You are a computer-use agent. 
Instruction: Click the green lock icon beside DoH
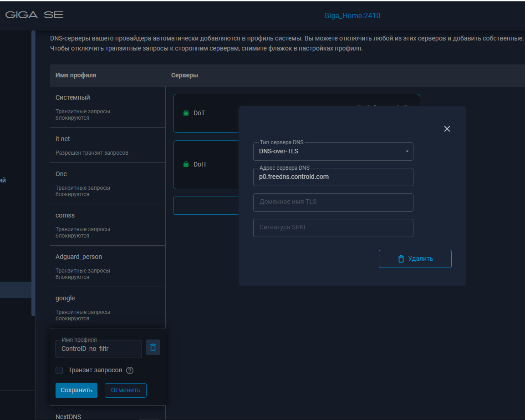186,164
